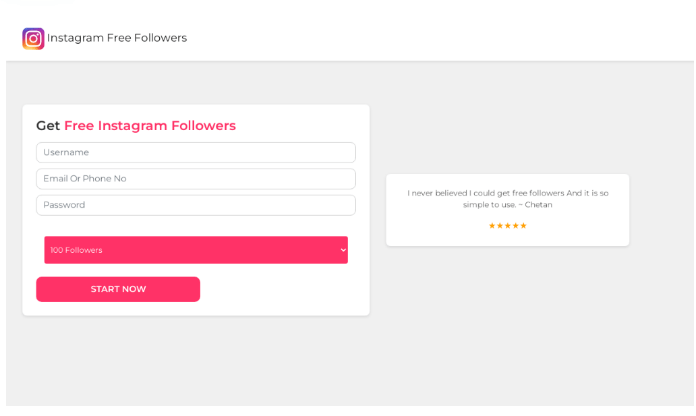Click the word Get in the form heading
The width and height of the screenshot is (696, 416).
click(48, 126)
